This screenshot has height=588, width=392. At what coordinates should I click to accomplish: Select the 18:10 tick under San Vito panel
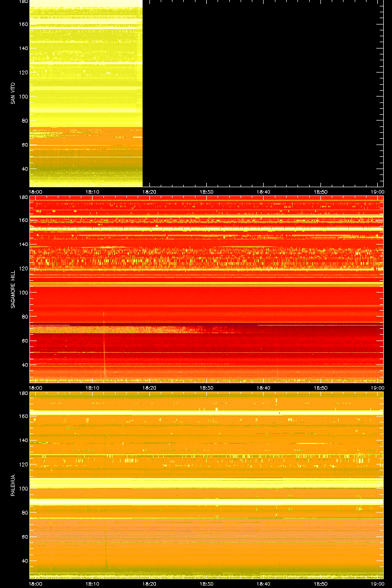[x=93, y=192]
